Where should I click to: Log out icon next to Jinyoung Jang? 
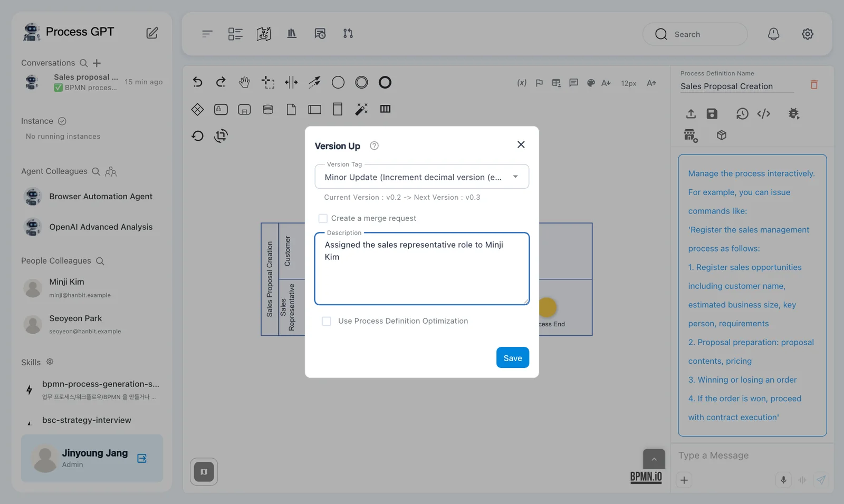point(142,458)
